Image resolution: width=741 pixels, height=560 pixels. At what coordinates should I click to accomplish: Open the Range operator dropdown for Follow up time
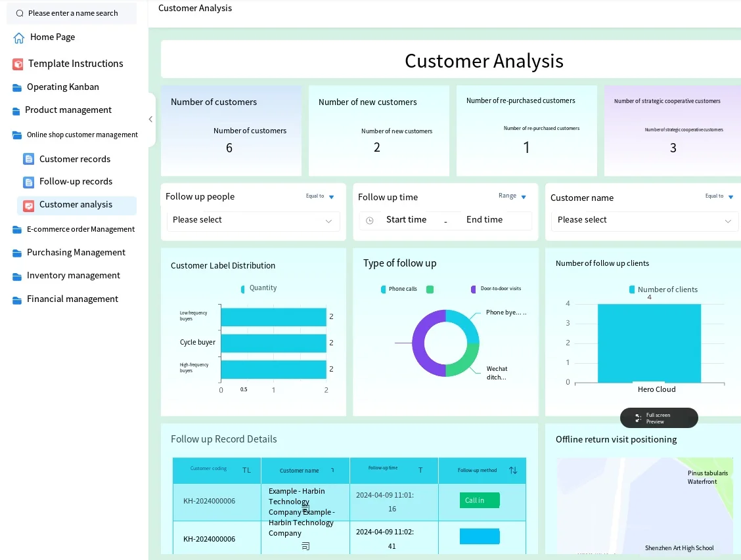[x=512, y=196]
